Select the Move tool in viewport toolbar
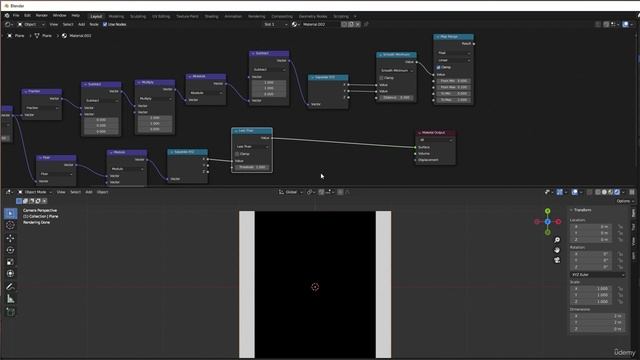 [x=11, y=238]
